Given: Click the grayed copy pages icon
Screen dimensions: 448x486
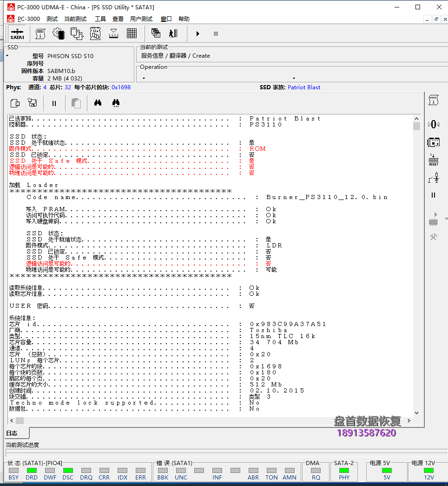Looking at the screenshot, I should [76, 103].
